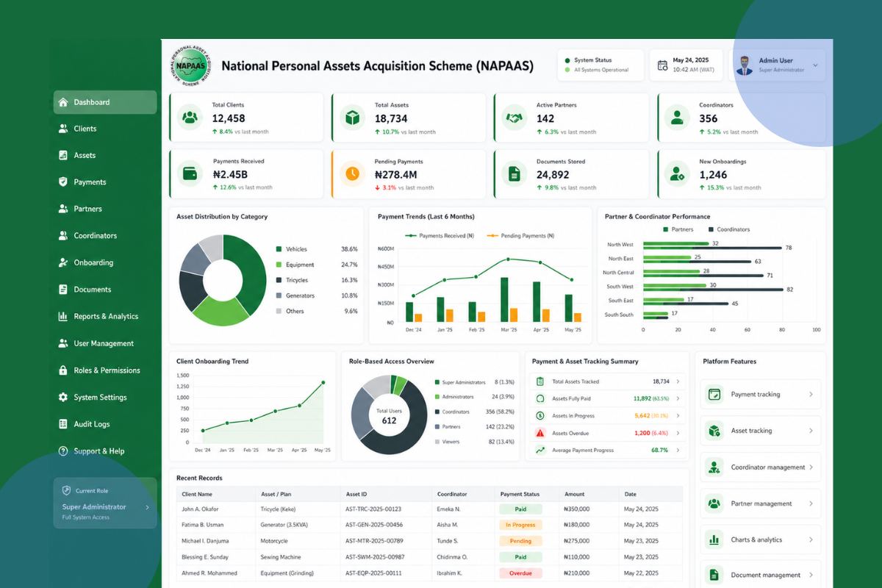Click the Paid status for John A. Okafor
Screen dimensions: 882x588
coord(520,509)
